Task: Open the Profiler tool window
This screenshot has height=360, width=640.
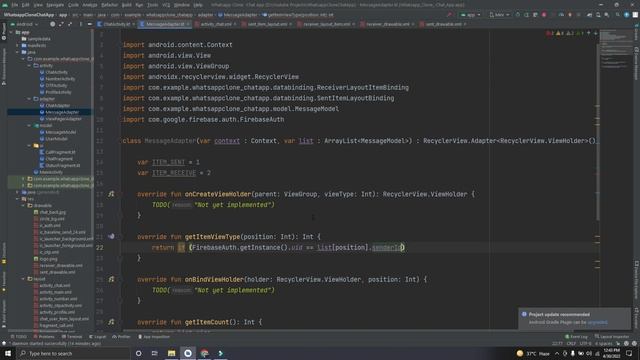Action: [121, 337]
